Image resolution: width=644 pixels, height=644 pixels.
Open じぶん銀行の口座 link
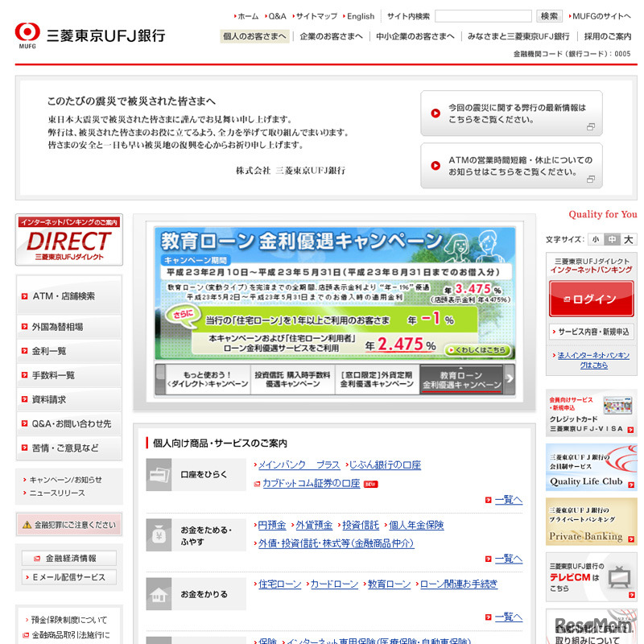tap(385, 464)
